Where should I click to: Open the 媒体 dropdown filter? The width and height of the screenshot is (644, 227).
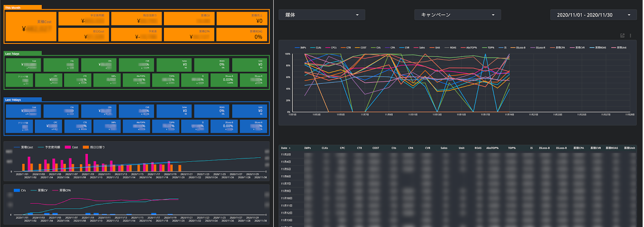tap(322, 15)
